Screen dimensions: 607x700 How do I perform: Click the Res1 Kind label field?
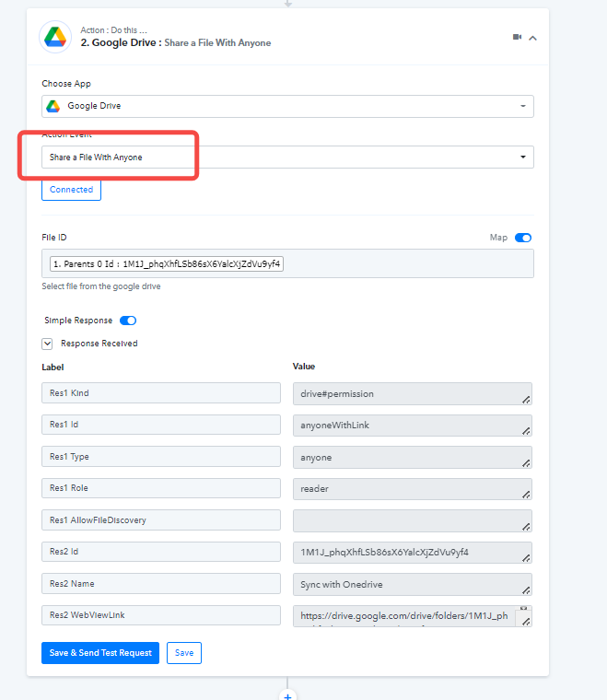(x=161, y=393)
